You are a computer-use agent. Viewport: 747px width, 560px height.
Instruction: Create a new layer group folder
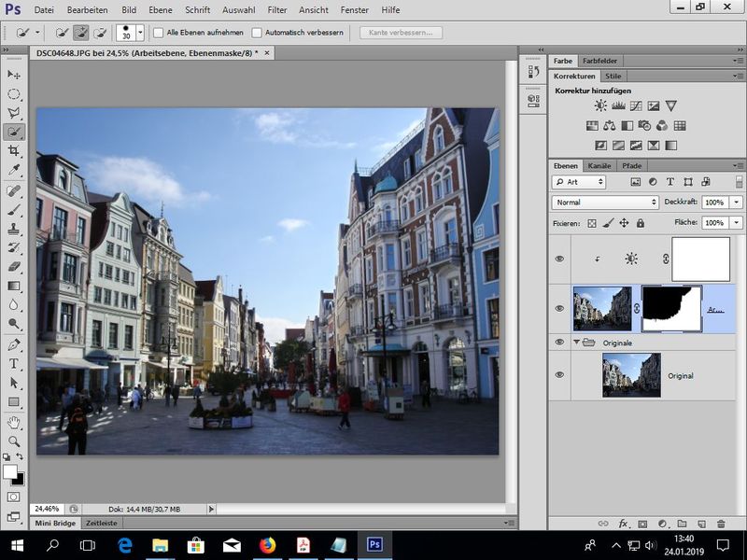pyautogui.click(x=682, y=524)
